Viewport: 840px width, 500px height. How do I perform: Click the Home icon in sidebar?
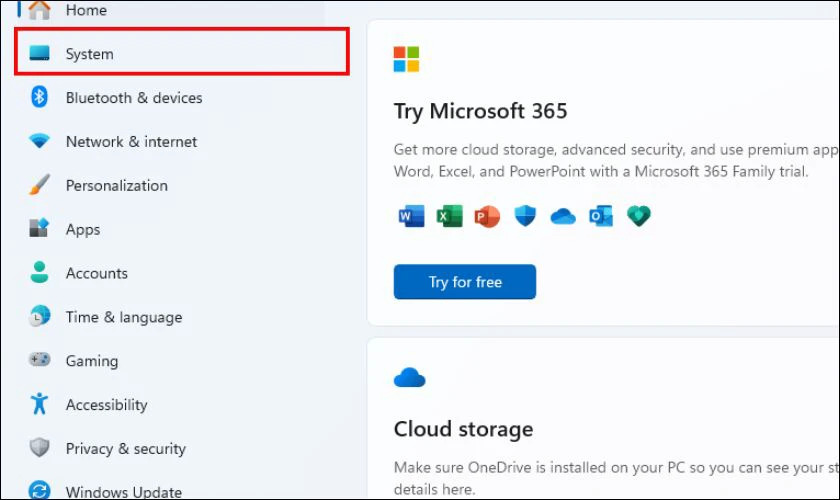pos(39,10)
